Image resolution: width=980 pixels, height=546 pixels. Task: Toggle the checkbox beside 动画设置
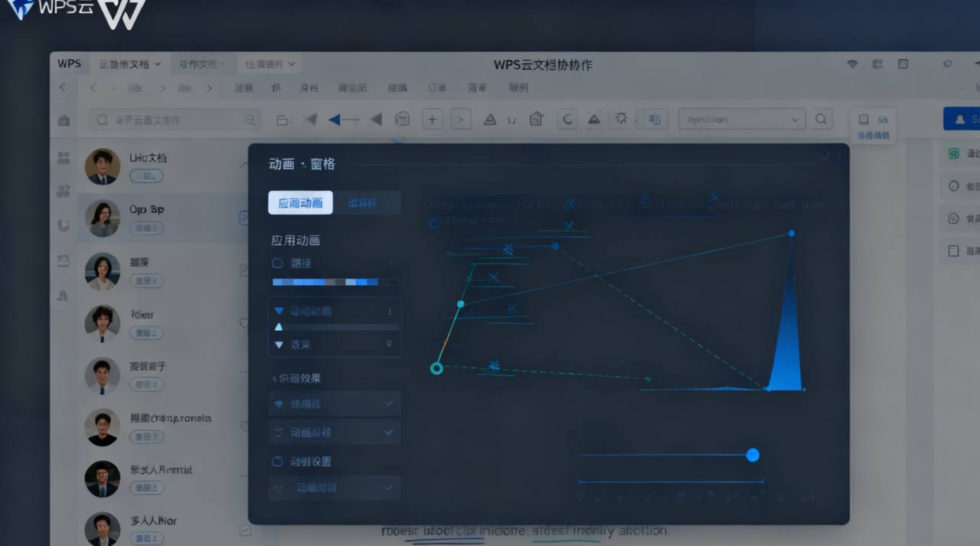(x=278, y=462)
